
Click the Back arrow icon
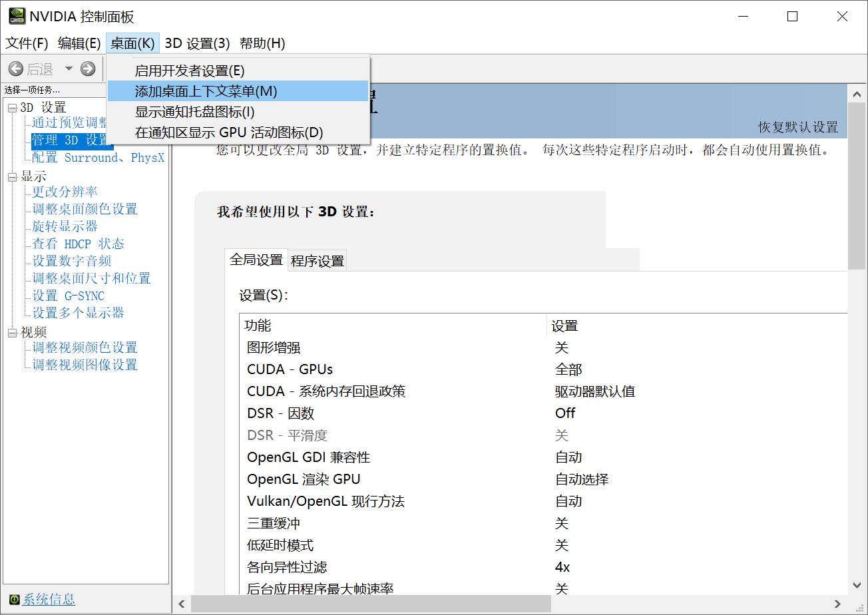click(x=15, y=69)
